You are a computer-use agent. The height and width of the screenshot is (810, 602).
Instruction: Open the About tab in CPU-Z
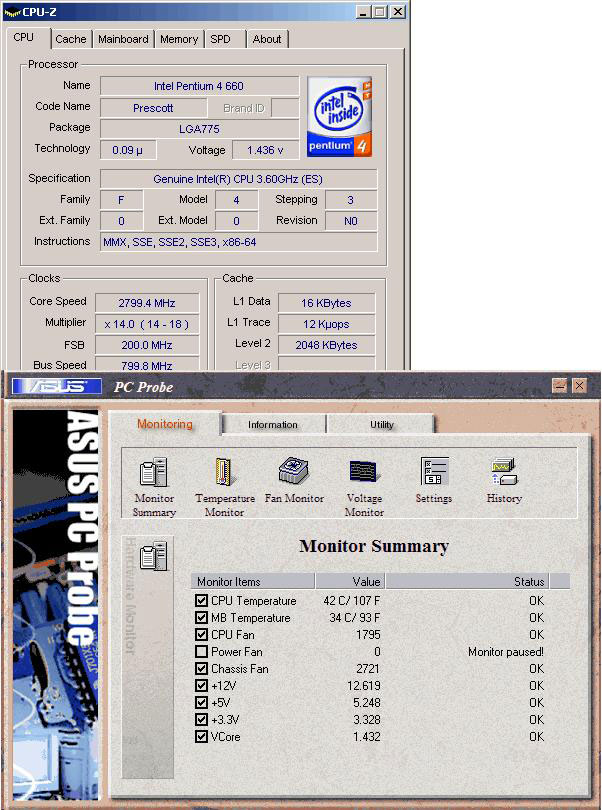[267, 39]
